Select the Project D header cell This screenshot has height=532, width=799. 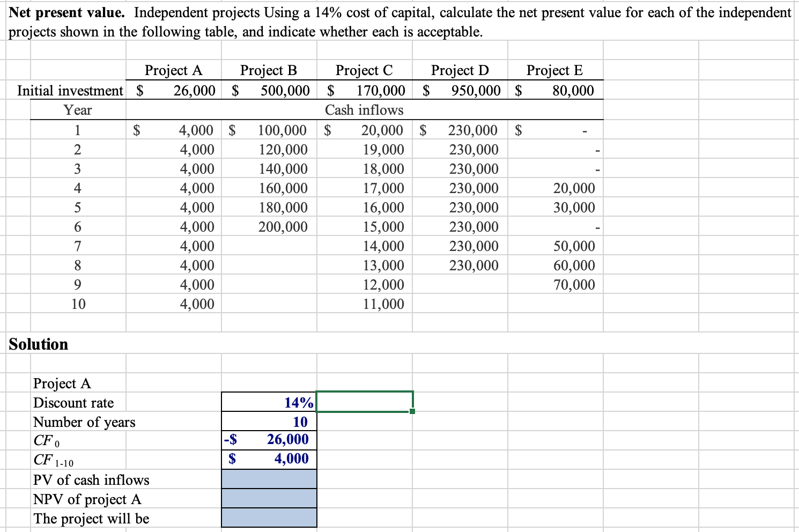pyautogui.click(x=460, y=70)
